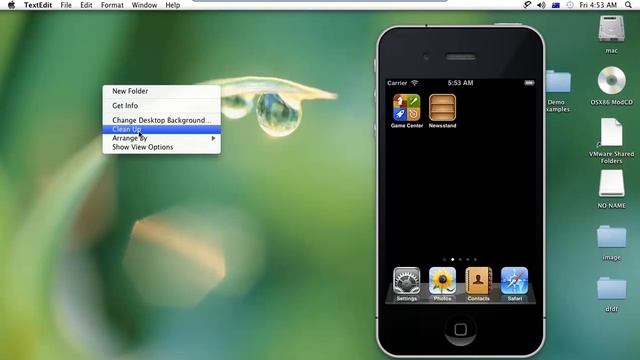The height and width of the screenshot is (360, 640).
Task: Click the simulator status bar time 5:53 AM
Action: coord(460,83)
